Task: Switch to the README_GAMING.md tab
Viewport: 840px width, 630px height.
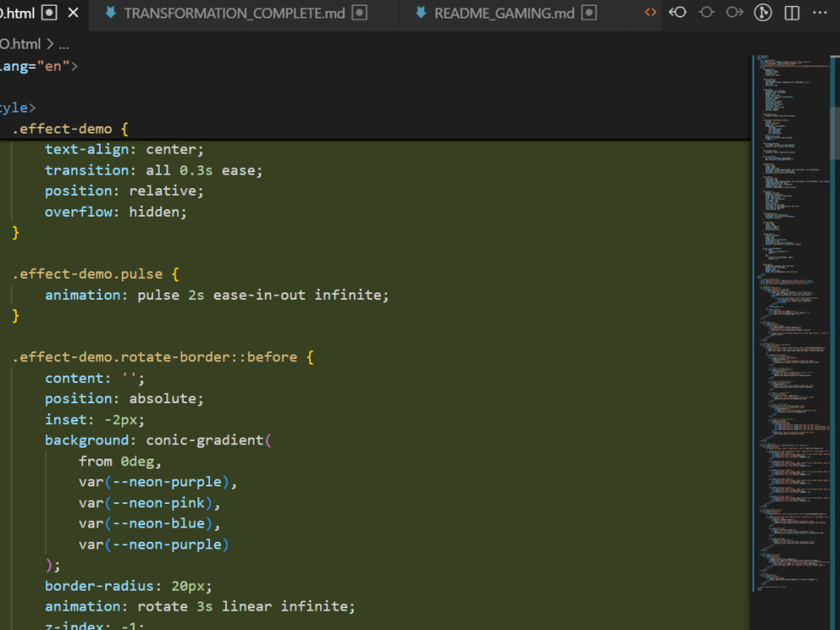Action: (x=504, y=13)
